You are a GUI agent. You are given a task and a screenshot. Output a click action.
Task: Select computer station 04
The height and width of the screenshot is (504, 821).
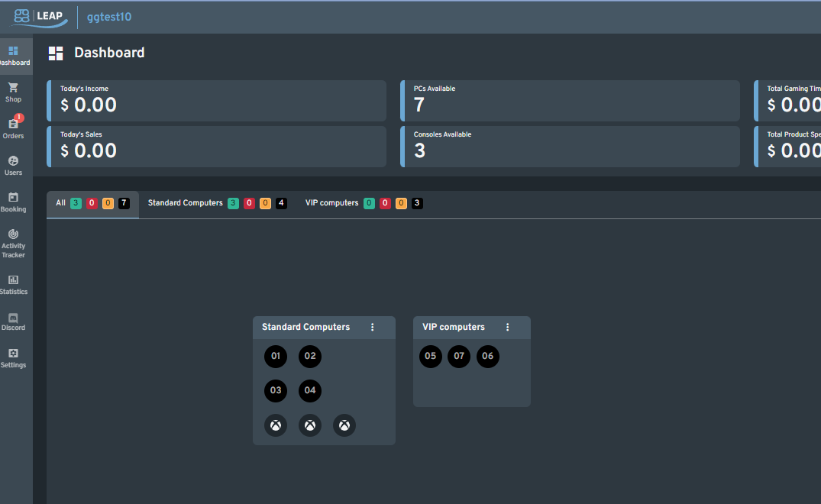coord(309,391)
